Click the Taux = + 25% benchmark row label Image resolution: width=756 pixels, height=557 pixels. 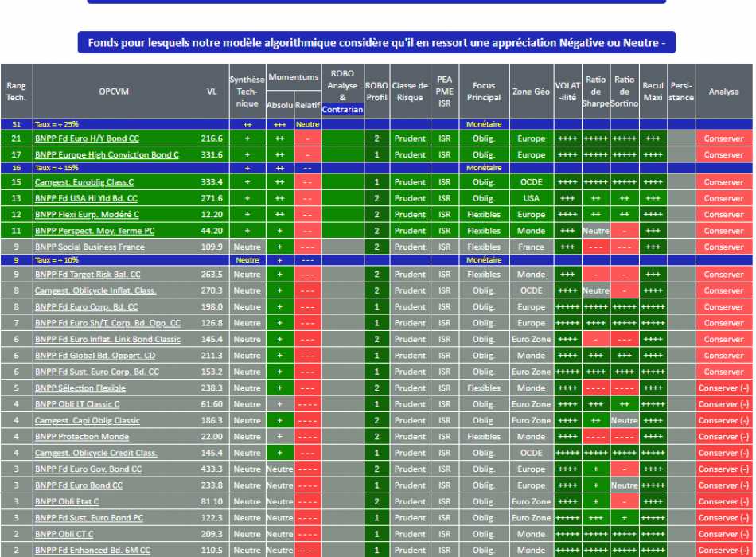(x=57, y=124)
